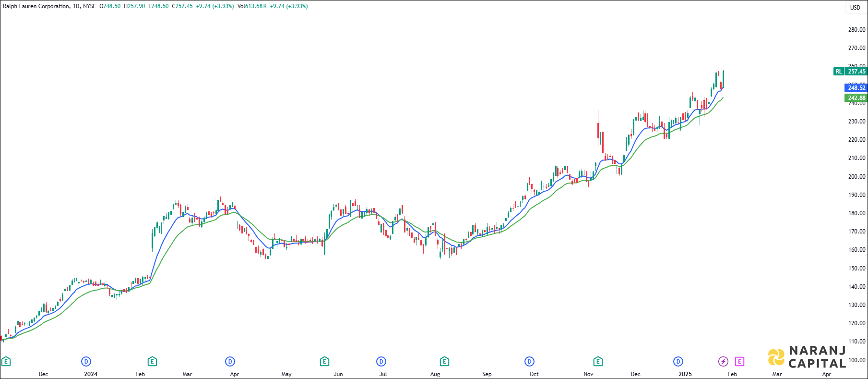Viewport: 868px width, 379px height.
Task: Click the 270.00 price axis label
Action: click(x=856, y=48)
